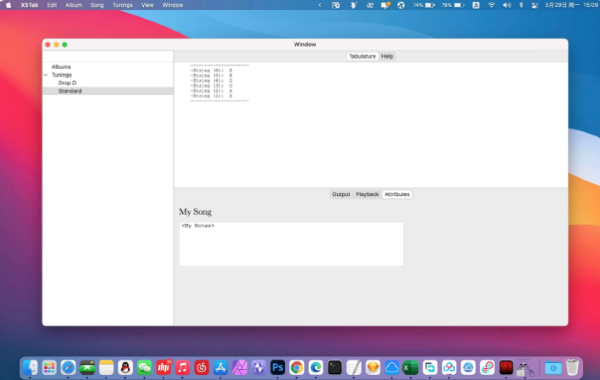The image size is (600, 380).
Task: Open Microsoft Edge from the dock
Action: [x=316, y=368]
